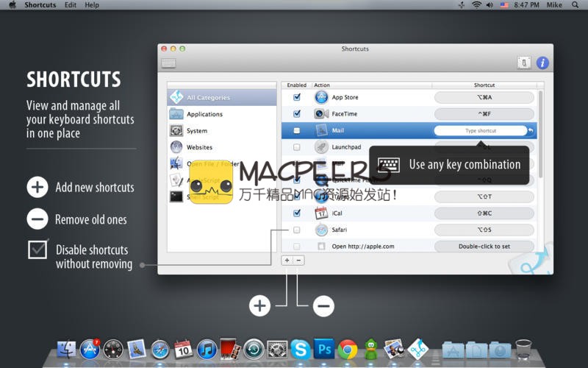Click the FaceTime camera icon in list
Image resolution: width=588 pixels, height=368 pixels.
pyautogui.click(x=320, y=114)
